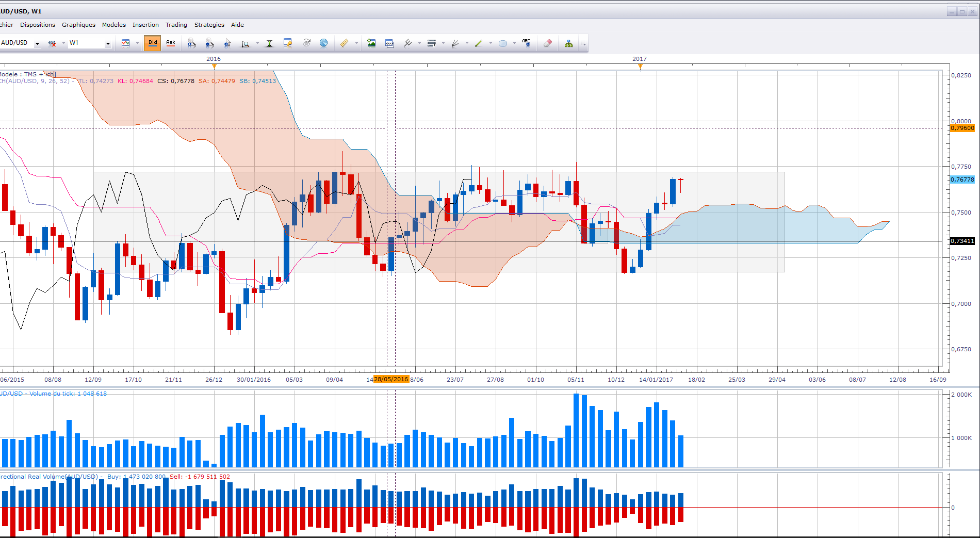Expand the trend line dropdown arrow
The width and height of the screenshot is (980, 538).
[x=491, y=43]
